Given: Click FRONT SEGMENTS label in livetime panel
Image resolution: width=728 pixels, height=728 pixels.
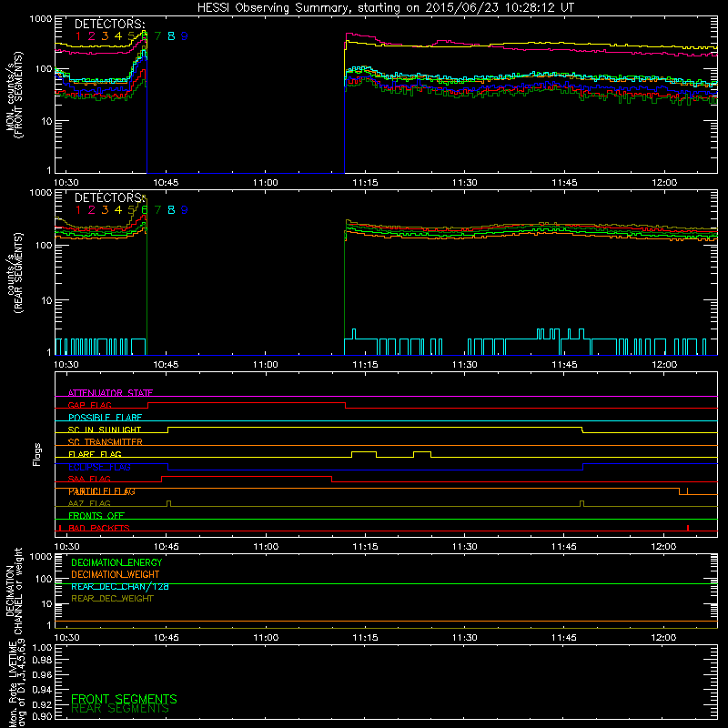Looking at the screenshot, I should tap(124, 699).
